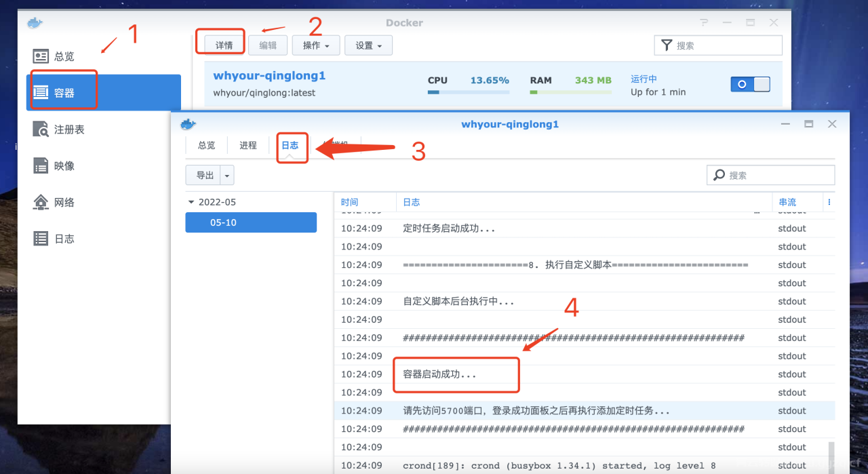Open the 注册表 registry section
Screen dimensions: 868x474
pos(64,129)
